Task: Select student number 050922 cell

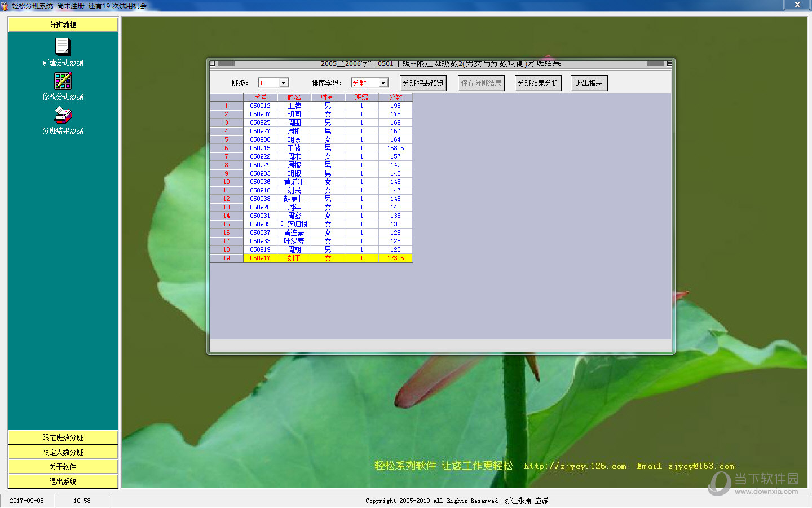Action: tap(260, 156)
